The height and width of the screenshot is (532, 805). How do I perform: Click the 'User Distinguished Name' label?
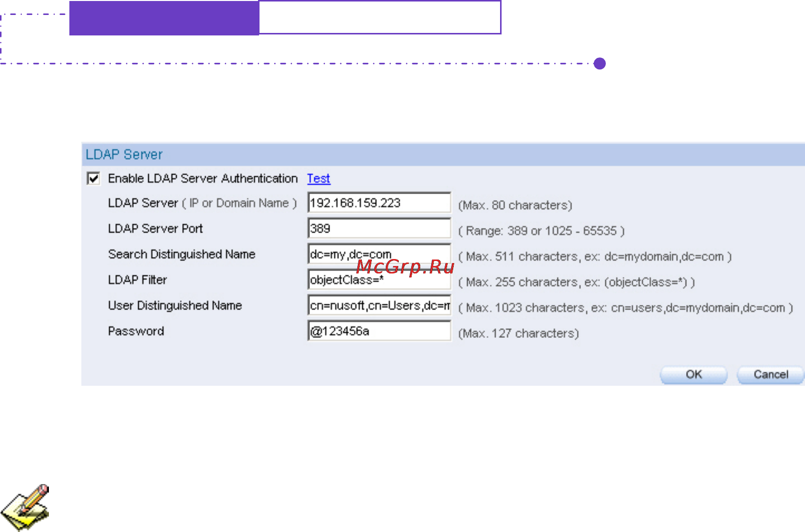pyautogui.click(x=175, y=305)
